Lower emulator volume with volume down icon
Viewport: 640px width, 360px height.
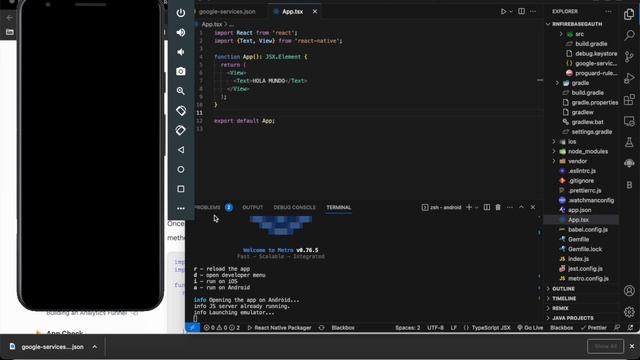(x=180, y=52)
